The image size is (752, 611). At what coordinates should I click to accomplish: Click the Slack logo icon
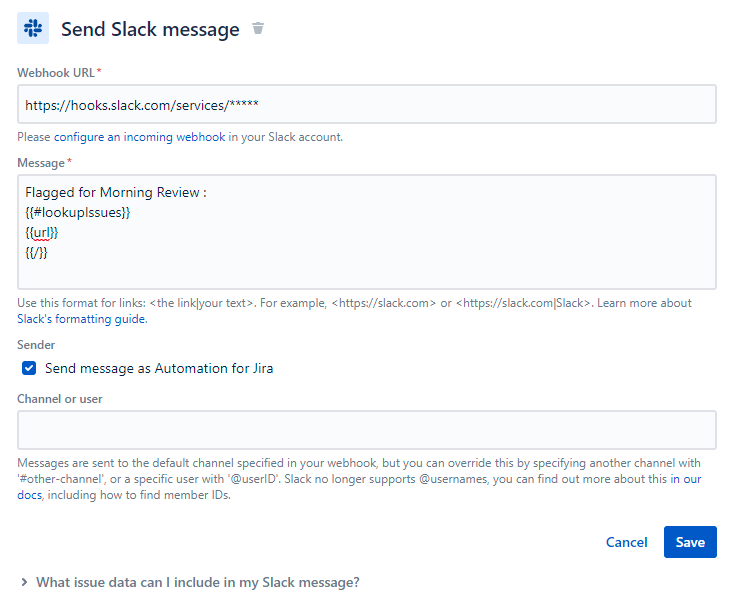point(33,28)
